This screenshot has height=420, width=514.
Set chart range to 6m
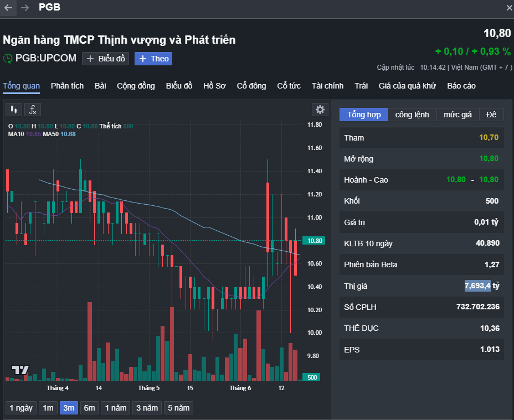(x=89, y=408)
